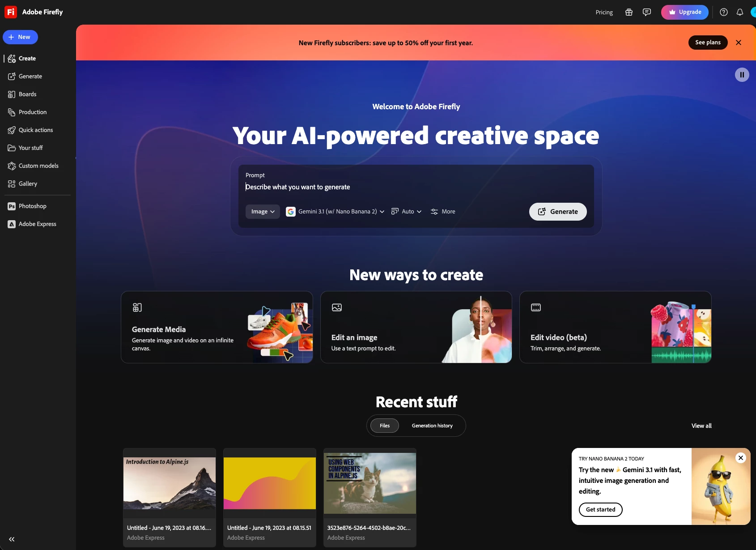Viewport: 756px width, 550px height.
Task: Click the Edit an image picture icon
Action: click(x=337, y=307)
